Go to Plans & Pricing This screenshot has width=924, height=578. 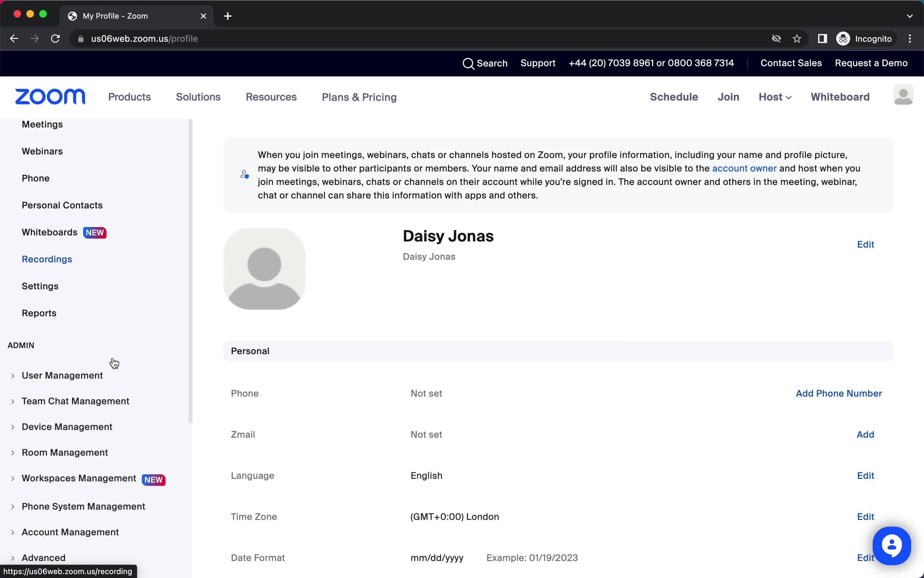point(359,97)
